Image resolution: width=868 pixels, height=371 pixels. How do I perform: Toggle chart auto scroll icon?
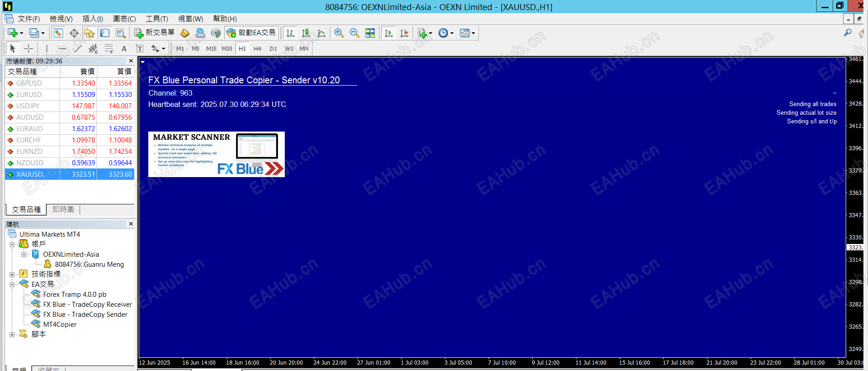[x=389, y=33]
